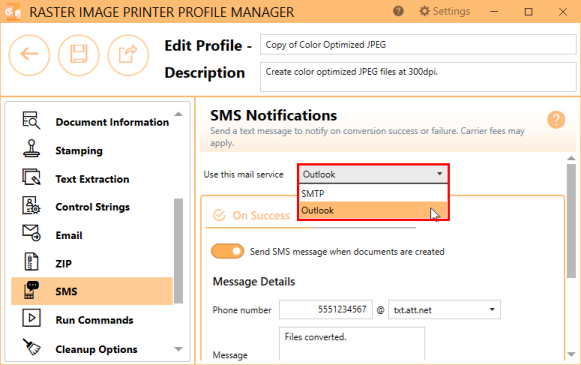Click the 'Use this mail service' label
The width and height of the screenshot is (581, 365).
243,175
